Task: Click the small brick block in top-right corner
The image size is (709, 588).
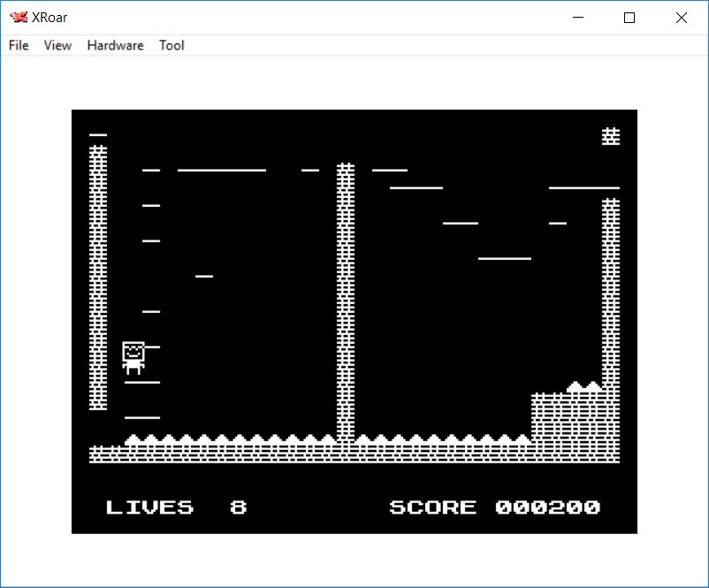Action: [611, 136]
